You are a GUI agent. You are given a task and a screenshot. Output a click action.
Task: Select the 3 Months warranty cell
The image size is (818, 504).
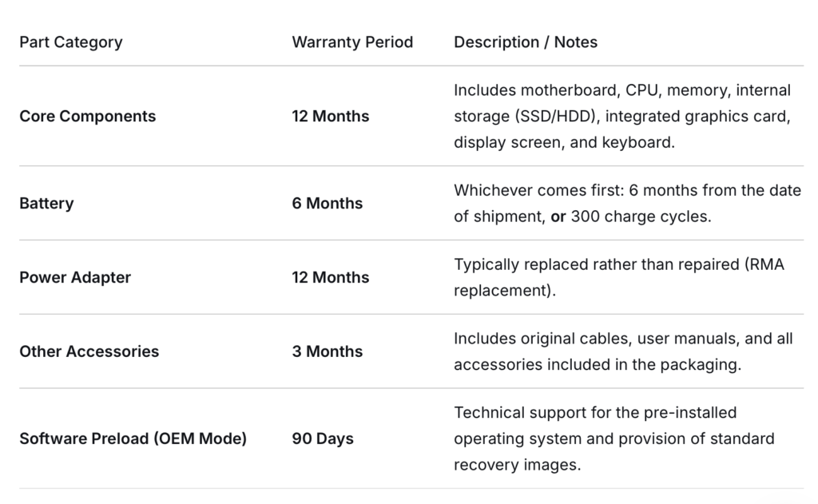[x=328, y=351]
